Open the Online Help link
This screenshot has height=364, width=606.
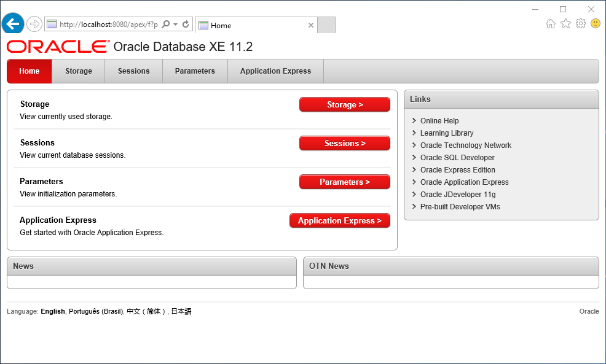tap(439, 121)
